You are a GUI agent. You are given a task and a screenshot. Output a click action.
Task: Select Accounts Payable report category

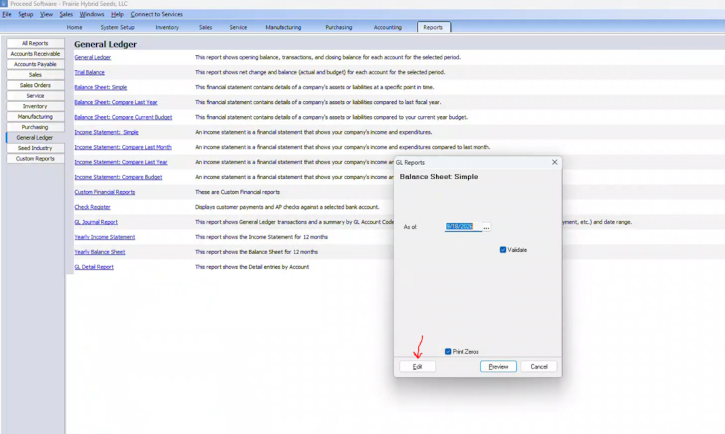point(35,64)
